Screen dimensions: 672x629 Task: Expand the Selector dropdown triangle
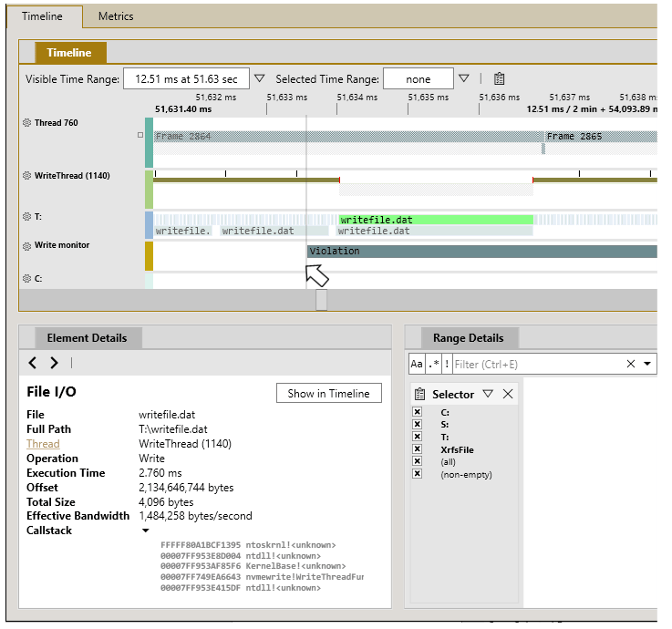[x=488, y=394]
